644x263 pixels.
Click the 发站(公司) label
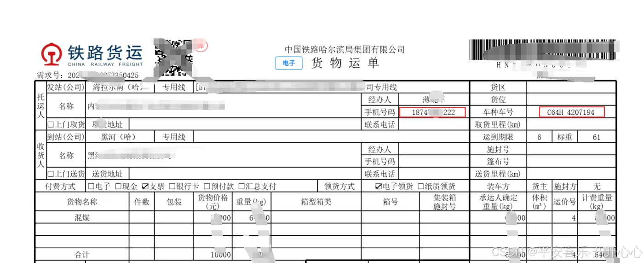[66, 87]
